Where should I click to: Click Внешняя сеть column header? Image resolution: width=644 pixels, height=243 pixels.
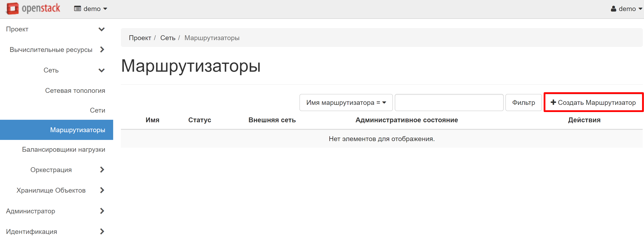point(272,120)
